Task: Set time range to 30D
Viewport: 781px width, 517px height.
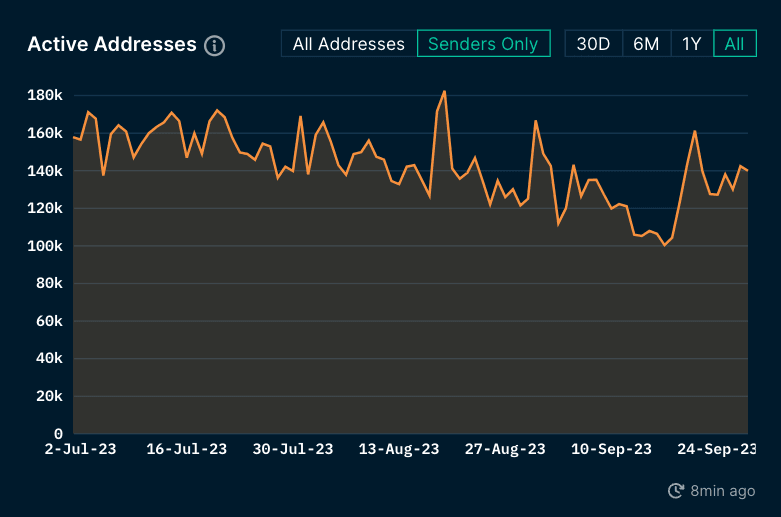Action: (x=593, y=44)
